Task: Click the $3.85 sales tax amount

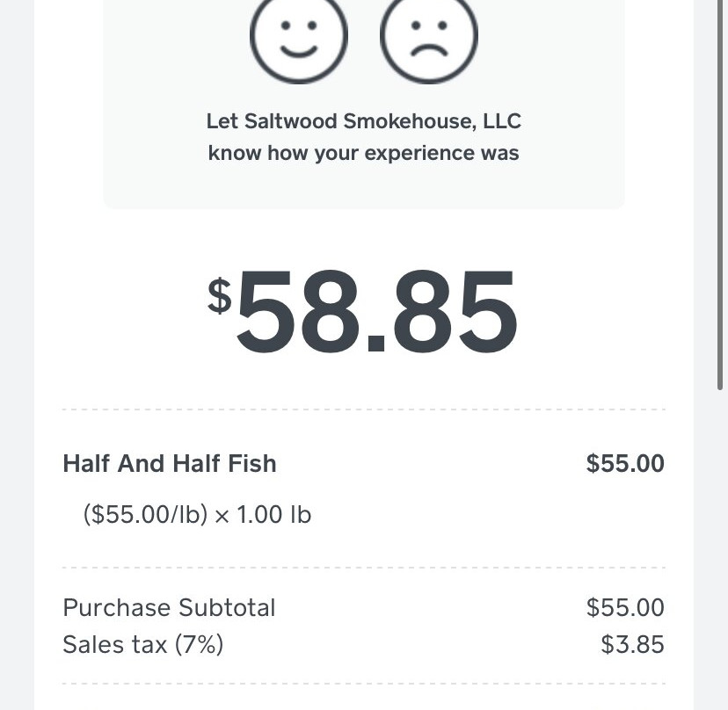Action: 632,645
